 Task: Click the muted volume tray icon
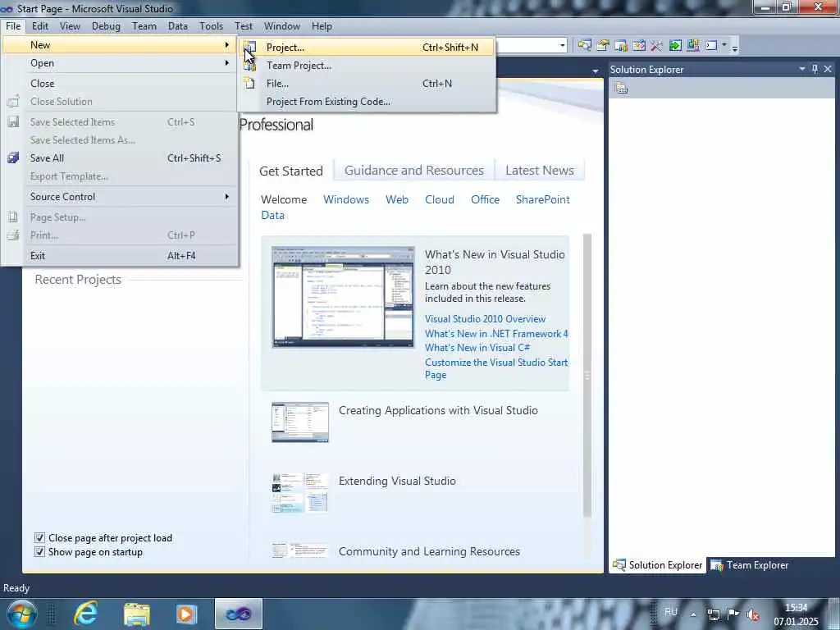753,614
